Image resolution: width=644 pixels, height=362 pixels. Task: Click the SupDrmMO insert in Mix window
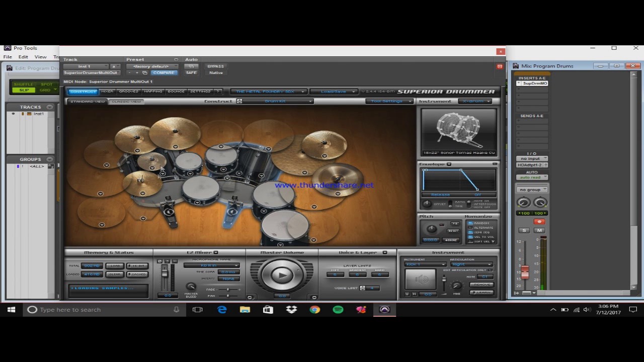532,83
